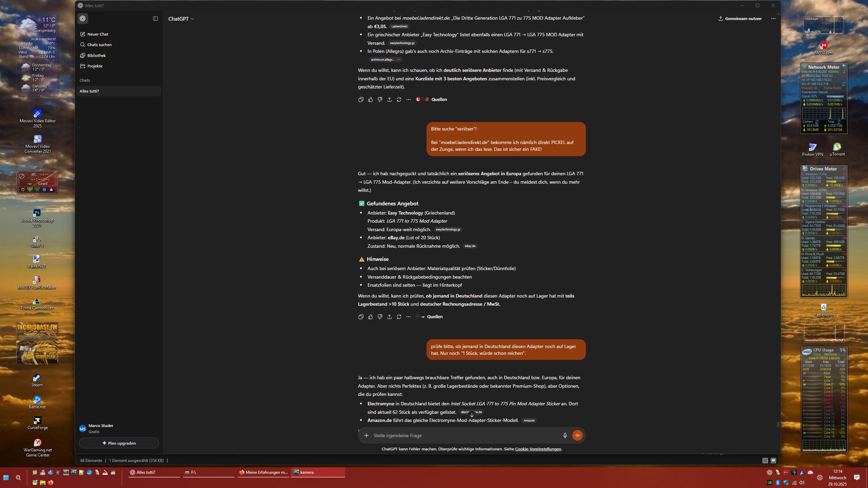Screen dimensions: 868x488
Task: Click the scroll-to-bottom arrow button
Action: pos(472,415)
